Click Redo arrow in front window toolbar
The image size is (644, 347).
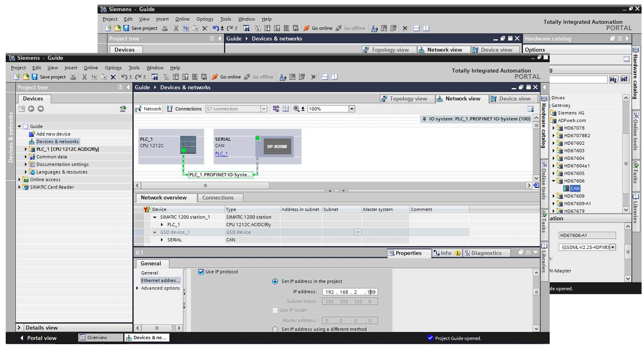(x=139, y=77)
